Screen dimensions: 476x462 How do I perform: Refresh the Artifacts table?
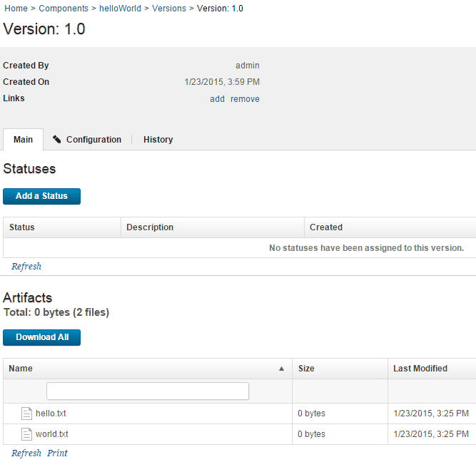pos(26,453)
